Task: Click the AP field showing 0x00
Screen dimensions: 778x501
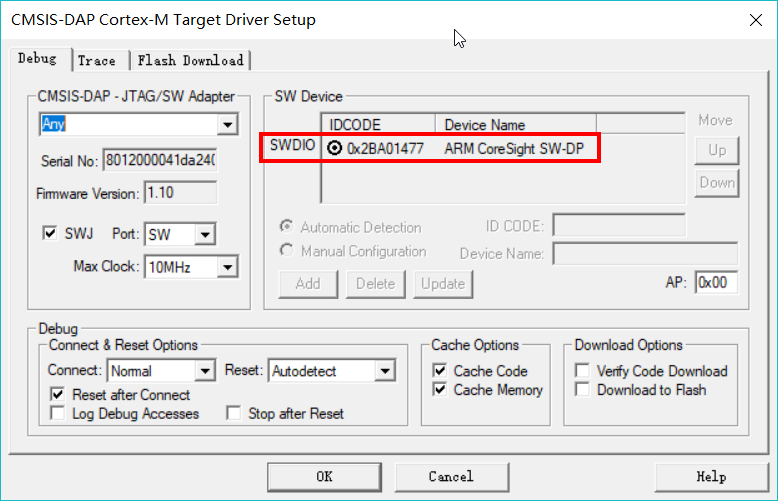Action: (x=716, y=283)
